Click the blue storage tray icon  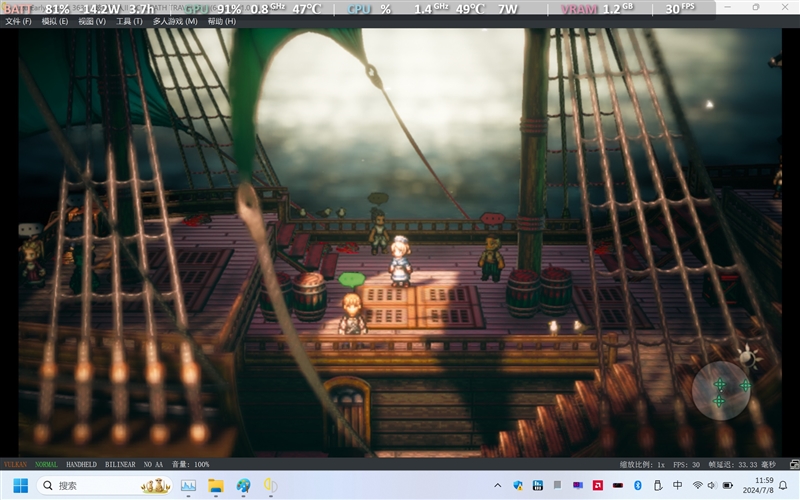click(x=537, y=486)
